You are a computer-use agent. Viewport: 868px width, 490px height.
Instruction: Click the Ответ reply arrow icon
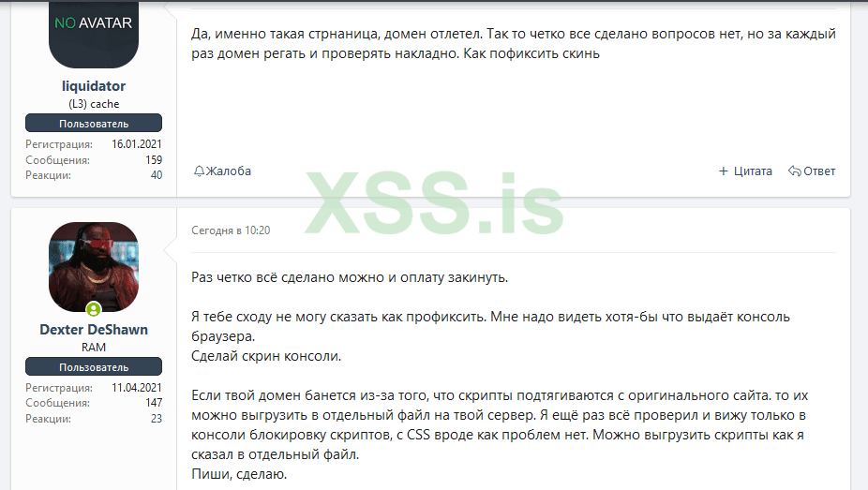point(794,171)
